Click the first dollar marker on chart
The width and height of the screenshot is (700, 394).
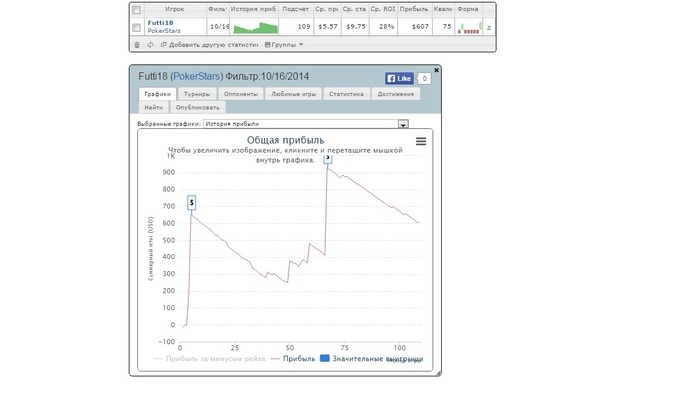point(192,203)
